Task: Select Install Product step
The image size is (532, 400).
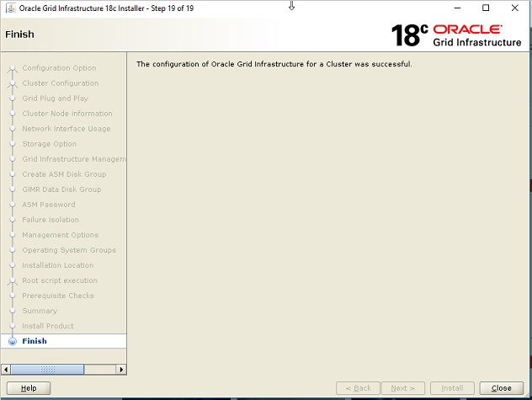Action: [x=48, y=326]
